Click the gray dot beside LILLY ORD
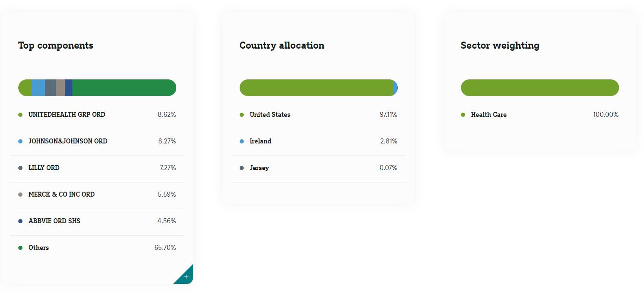Image resolution: width=644 pixels, height=306 pixels. (20, 168)
